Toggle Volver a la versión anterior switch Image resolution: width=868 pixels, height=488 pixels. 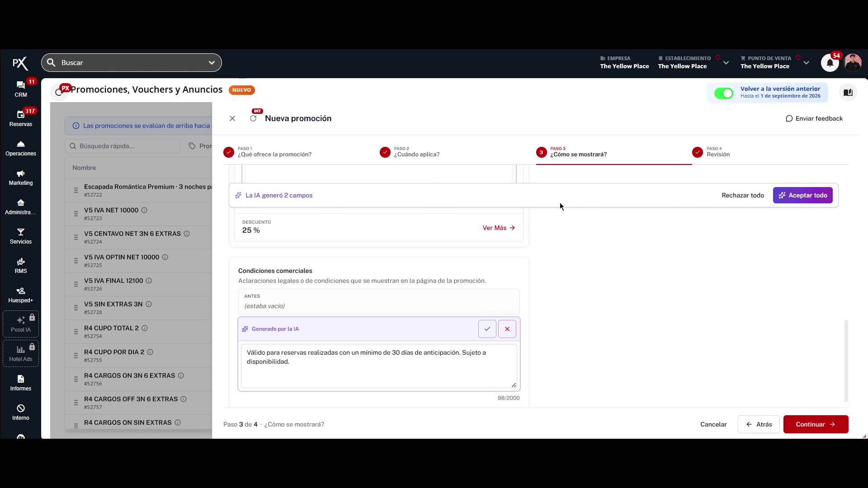click(724, 93)
